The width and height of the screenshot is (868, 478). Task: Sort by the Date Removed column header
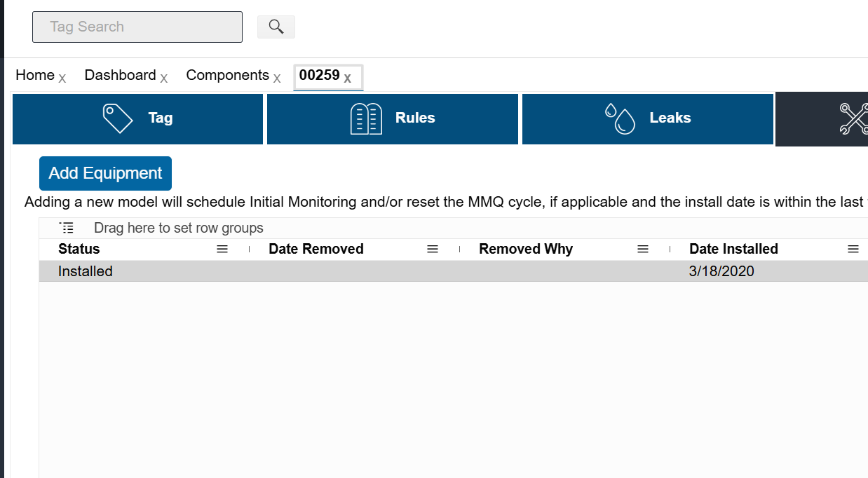point(316,249)
